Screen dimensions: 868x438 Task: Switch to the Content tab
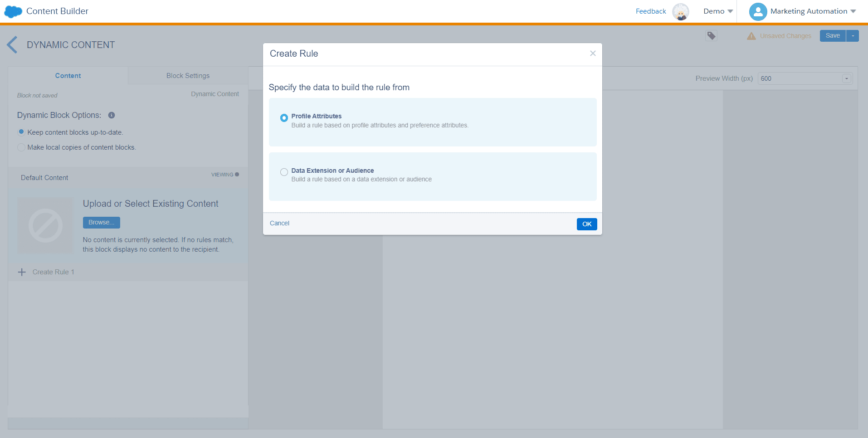(68, 76)
